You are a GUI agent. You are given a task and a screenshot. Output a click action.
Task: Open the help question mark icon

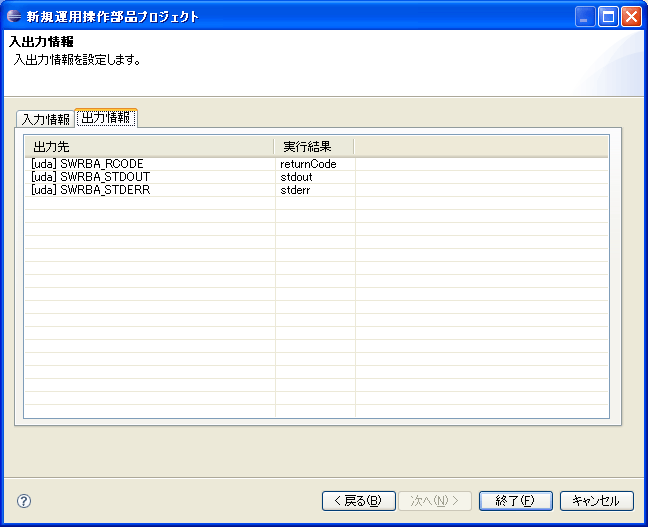point(24,501)
